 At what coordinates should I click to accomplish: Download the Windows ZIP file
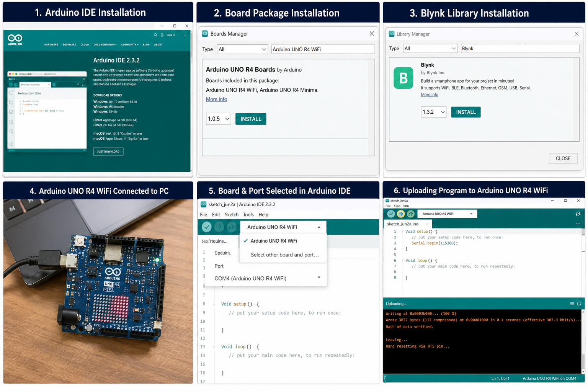[x=105, y=112]
